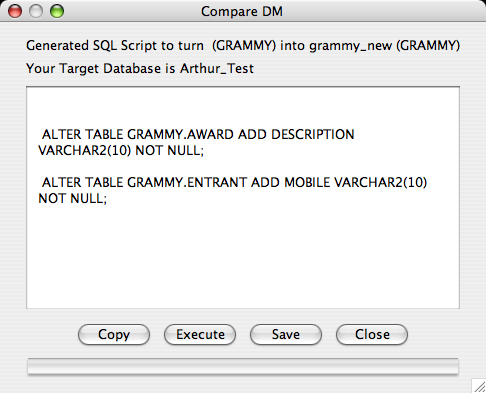Place cursor on the word DESCRIPTION
The image size is (486, 393).
313,134
